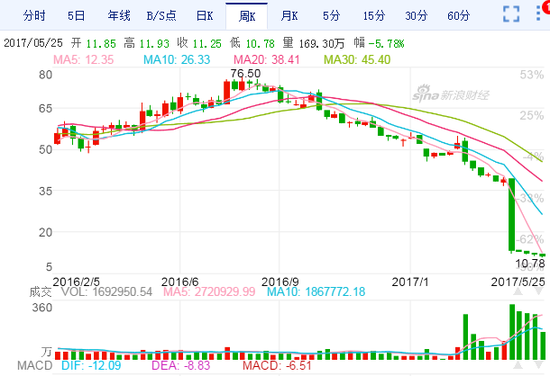
Task: Show the B/S点 tab
Action: (161, 16)
